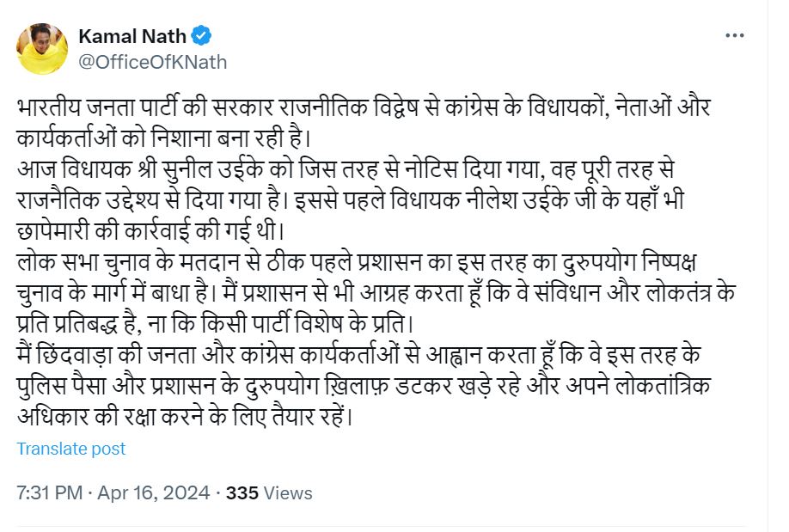Screen dimensions: 789x532
Task: Translate the post using the blue link
Action: [70, 448]
